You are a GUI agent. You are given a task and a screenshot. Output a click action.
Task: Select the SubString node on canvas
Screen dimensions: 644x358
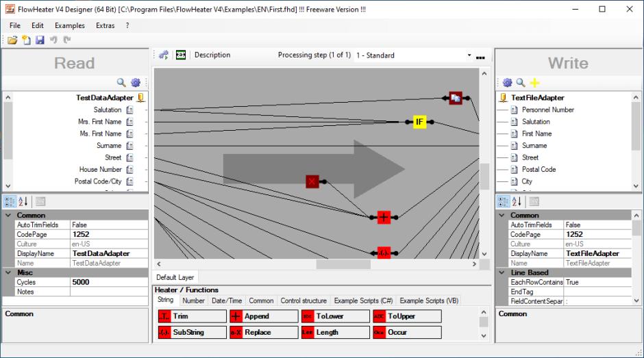[x=384, y=253]
